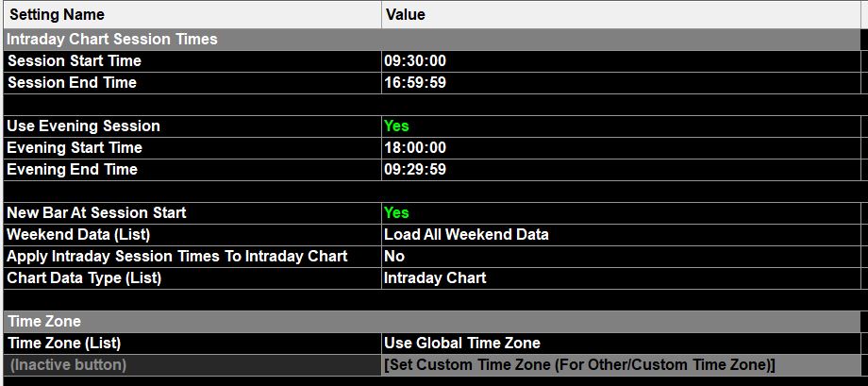Edit the Session End Time value 16:59:59
This screenshot has width=868, height=386.
click(x=415, y=82)
